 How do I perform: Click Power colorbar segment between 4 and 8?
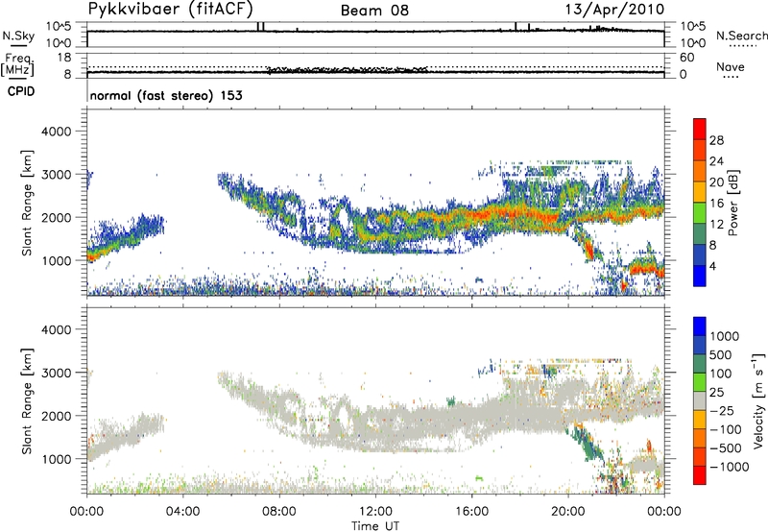(x=700, y=255)
